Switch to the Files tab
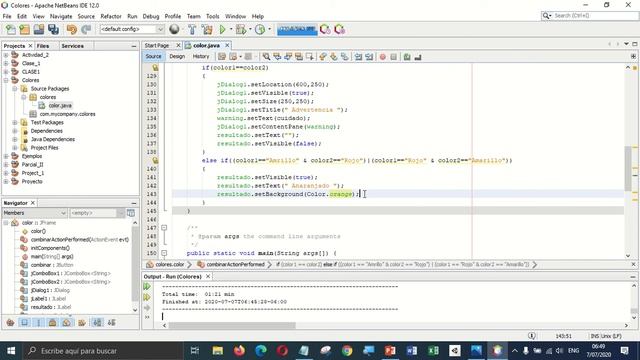This screenshot has width=640, height=360. [43, 46]
